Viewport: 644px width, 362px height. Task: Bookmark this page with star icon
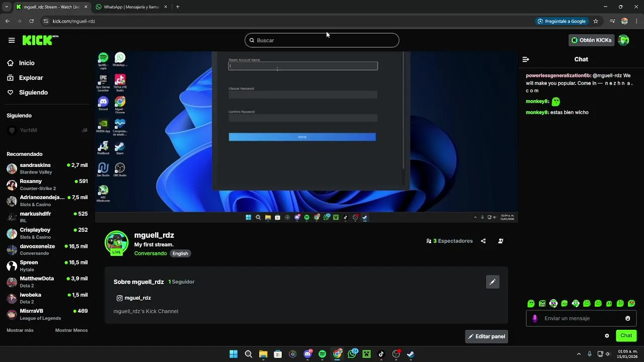[596, 21]
